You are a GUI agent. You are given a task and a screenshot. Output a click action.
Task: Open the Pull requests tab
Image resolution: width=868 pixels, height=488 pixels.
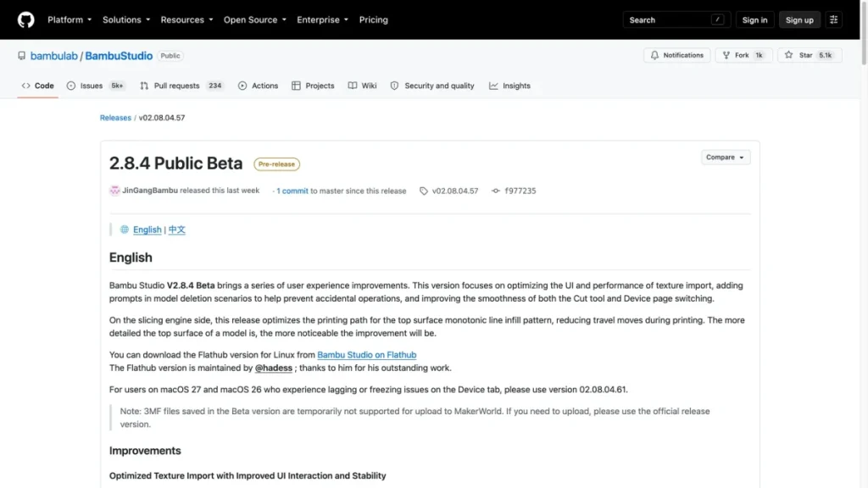click(x=181, y=86)
